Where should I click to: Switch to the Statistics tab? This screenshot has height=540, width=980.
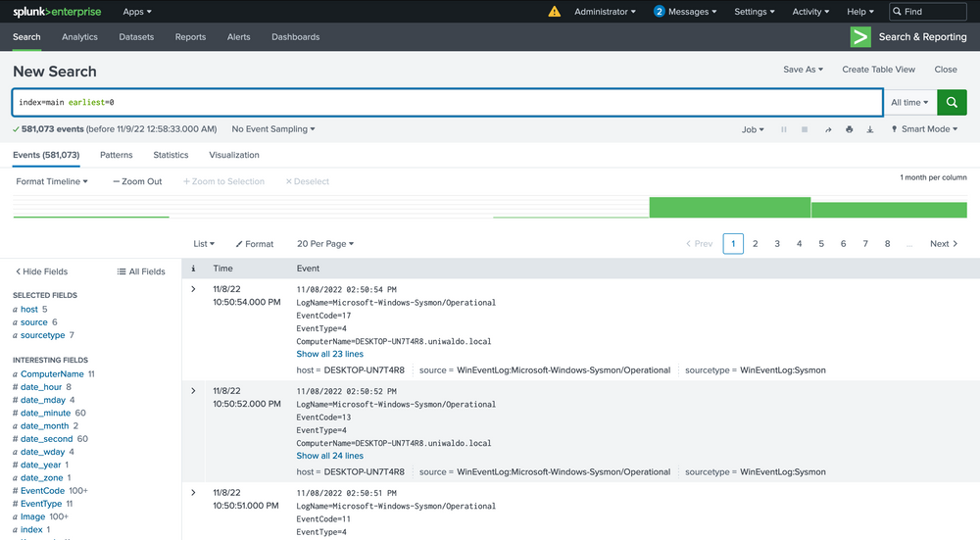click(171, 155)
